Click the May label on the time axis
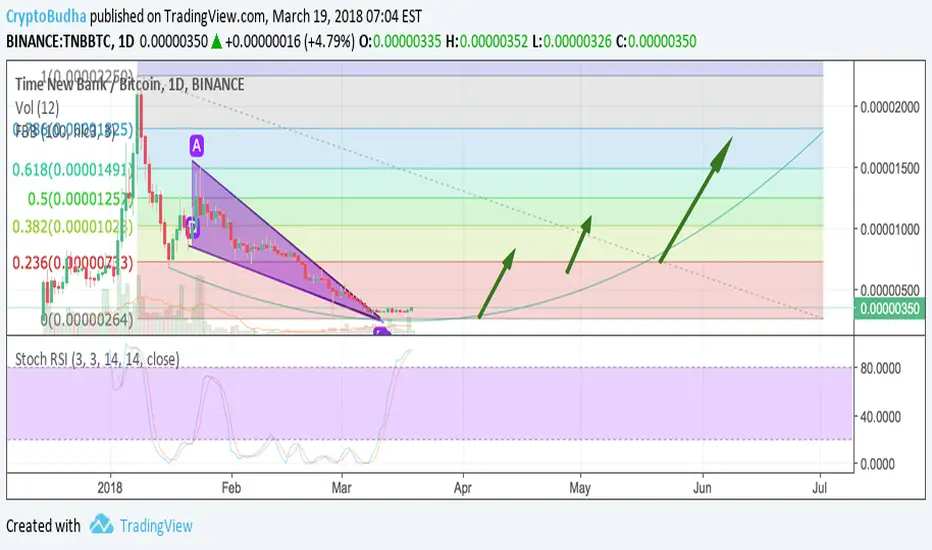Screen dimensions: 932x550 click(580, 488)
